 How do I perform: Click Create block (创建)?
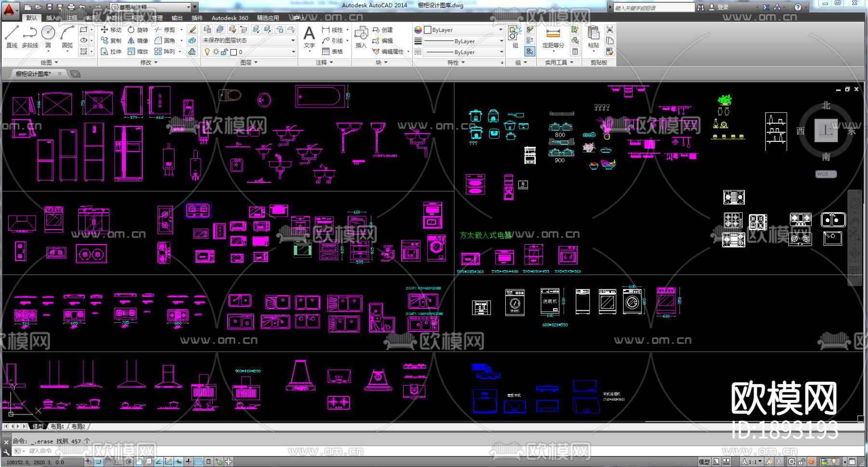tap(383, 30)
